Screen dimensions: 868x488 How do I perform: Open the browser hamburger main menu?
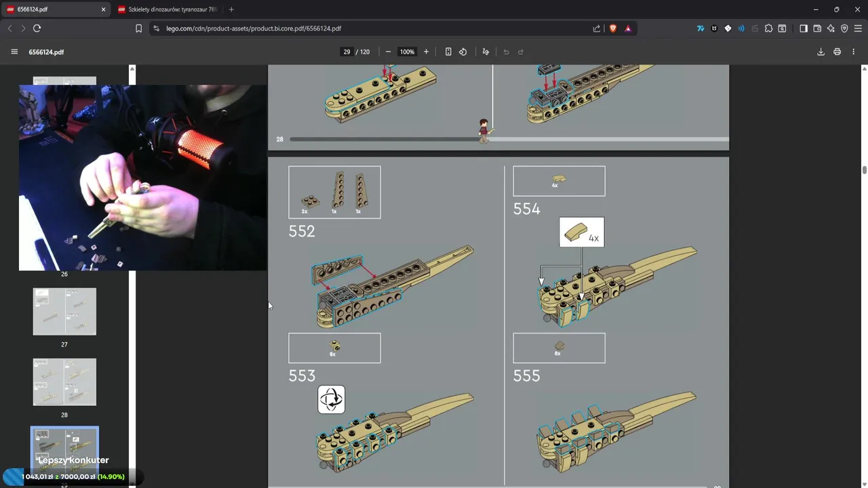(x=858, y=28)
